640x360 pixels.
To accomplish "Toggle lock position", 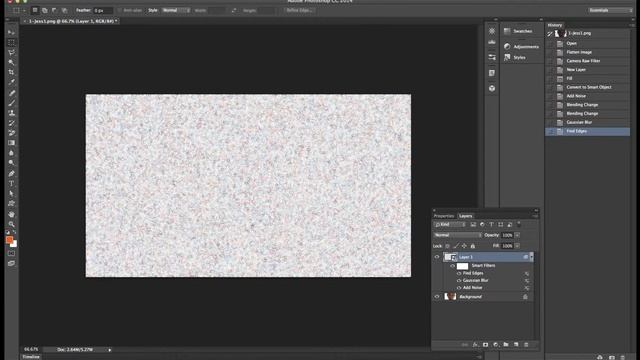I will tap(464, 246).
